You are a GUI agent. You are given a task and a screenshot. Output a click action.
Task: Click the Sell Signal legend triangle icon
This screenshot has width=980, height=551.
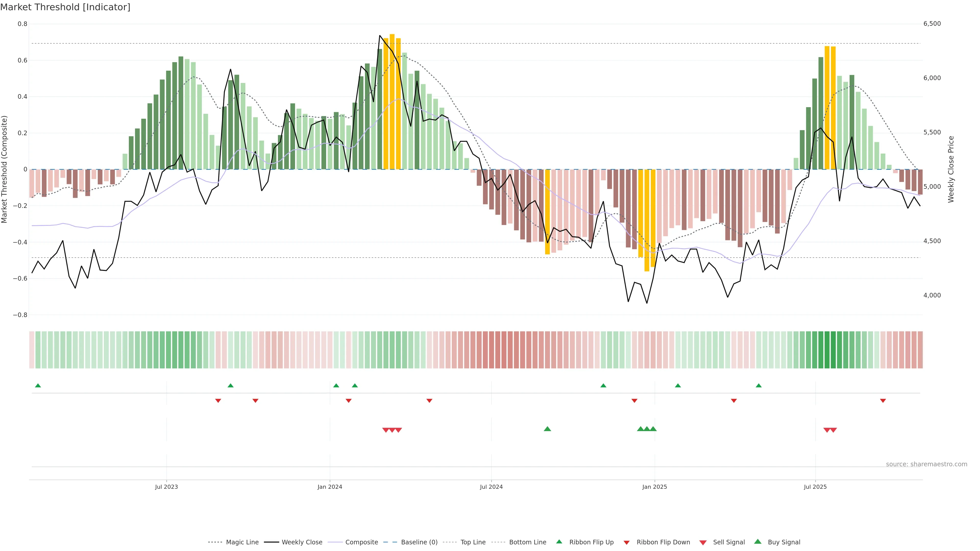coord(703,543)
